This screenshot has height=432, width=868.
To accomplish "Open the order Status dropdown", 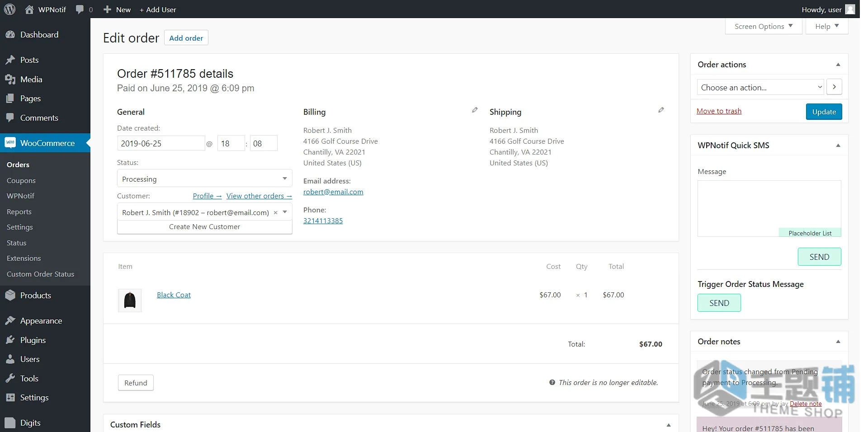I will click(x=204, y=178).
